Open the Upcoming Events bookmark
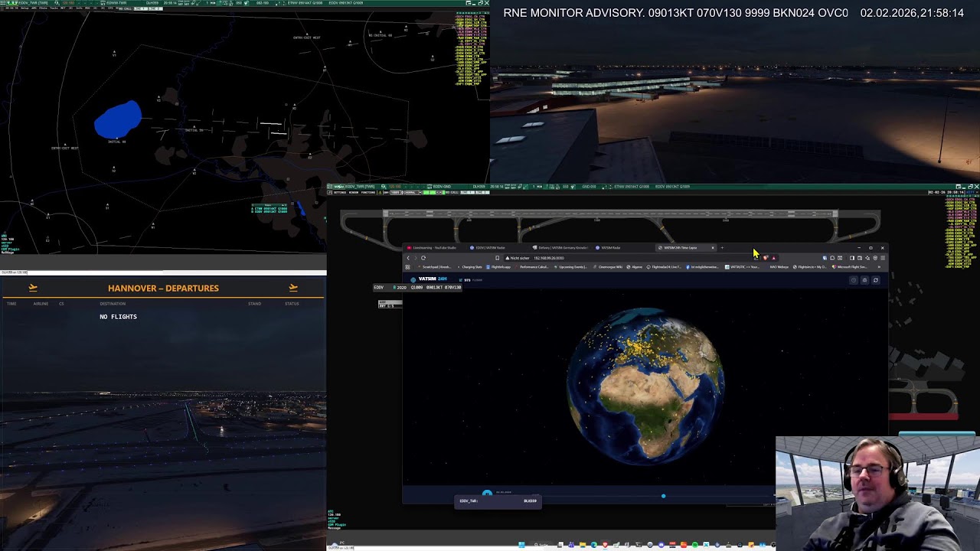 pyautogui.click(x=570, y=267)
